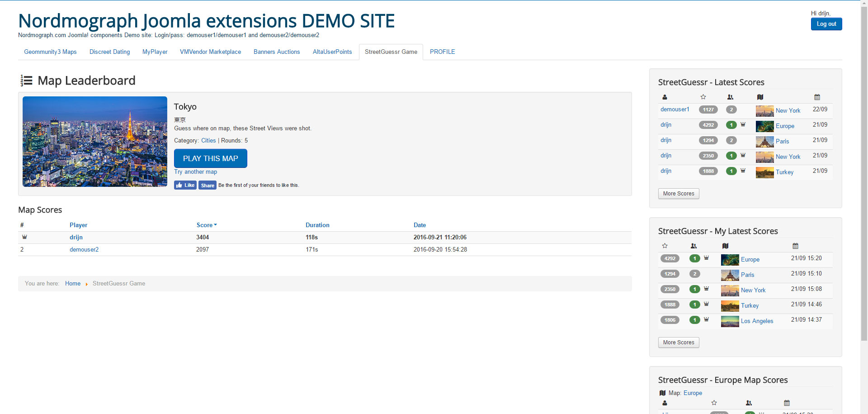Click map icon in My Latest Scores header
868x414 pixels.
tap(725, 246)
